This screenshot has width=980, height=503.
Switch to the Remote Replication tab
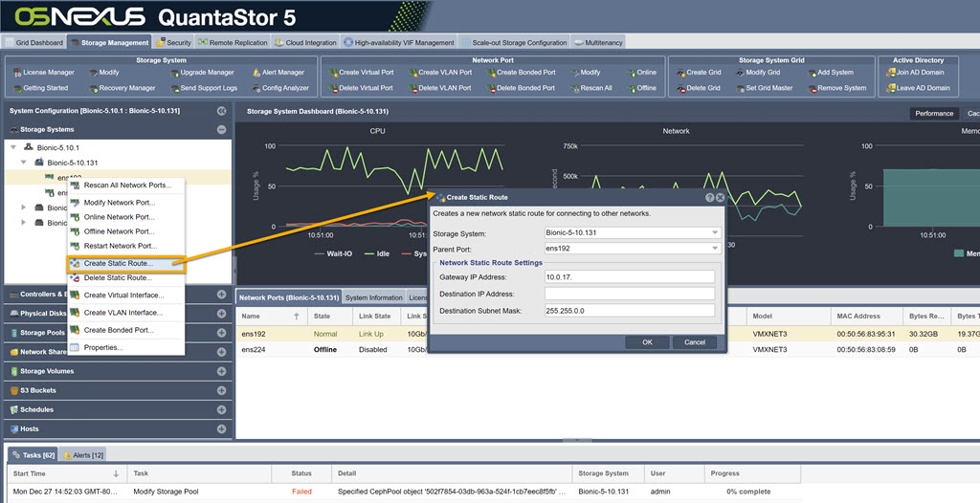233,42
